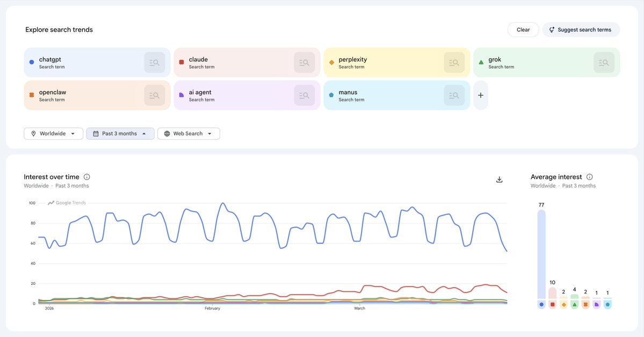Add a new search term with plus button
The image size is (644, 337).
481,95
